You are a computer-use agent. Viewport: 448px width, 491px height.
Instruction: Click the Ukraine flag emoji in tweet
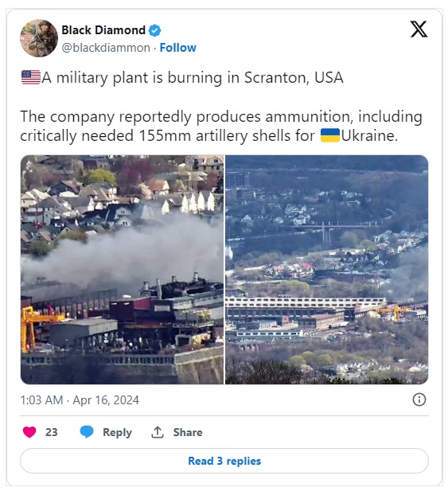(330, 135)
